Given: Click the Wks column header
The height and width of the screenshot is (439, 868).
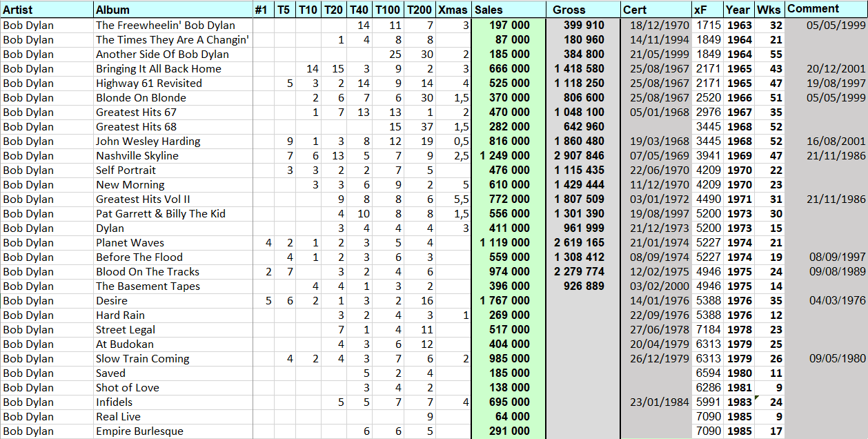Looking at the screenshot, I should [x=769, y=10].
